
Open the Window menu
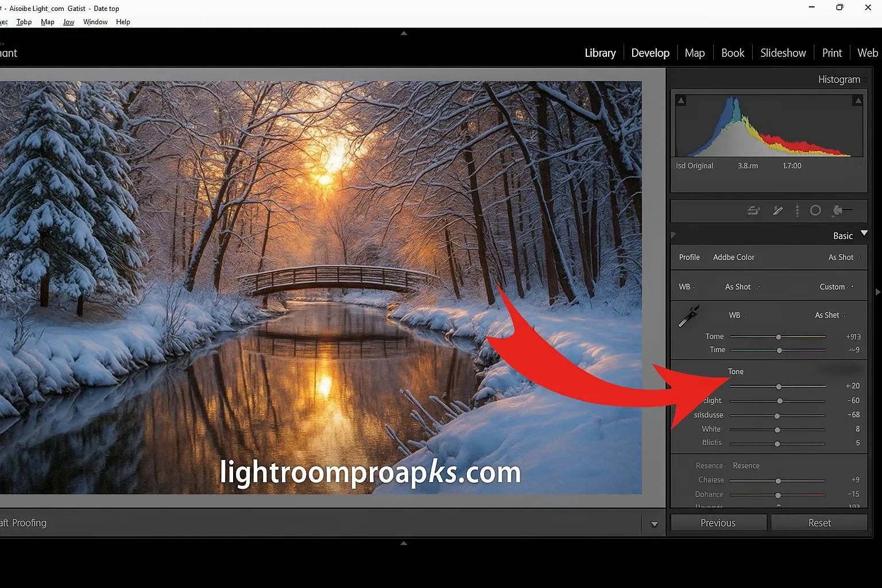tap(95, 22)
